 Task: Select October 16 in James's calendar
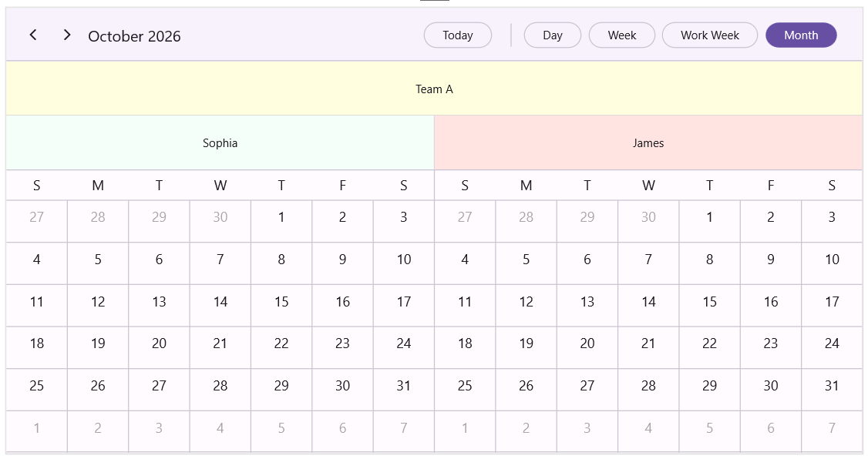(x=771, y=305)
